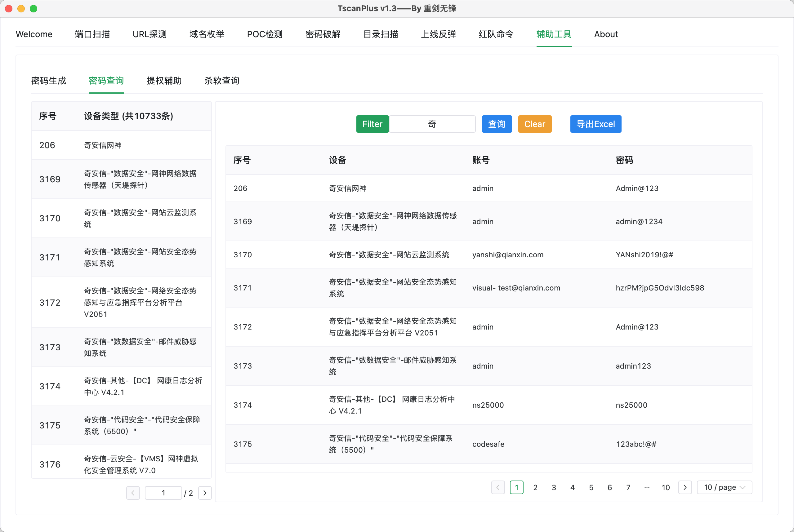Go to results page 10
Image resolution: width=794 pixels, height=532 pixels.
(x=665, y=487)
